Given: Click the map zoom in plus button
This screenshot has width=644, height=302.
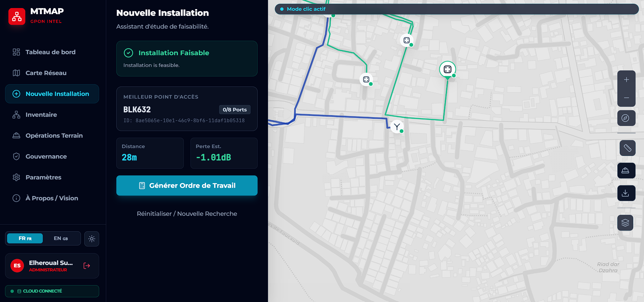Looking at the screenshot, I should pos(626,80).
